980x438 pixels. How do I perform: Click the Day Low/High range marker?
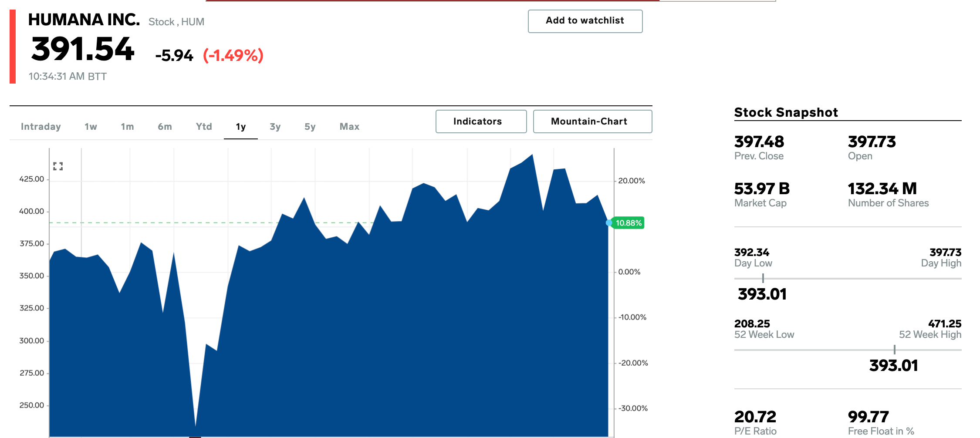(763, 278)
